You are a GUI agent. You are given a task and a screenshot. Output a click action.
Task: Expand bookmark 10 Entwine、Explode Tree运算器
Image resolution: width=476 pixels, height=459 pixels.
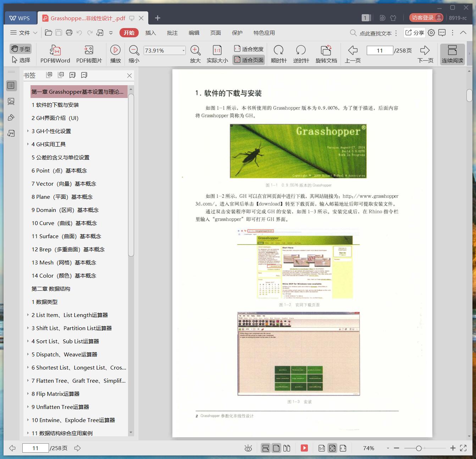pos(28,420)
